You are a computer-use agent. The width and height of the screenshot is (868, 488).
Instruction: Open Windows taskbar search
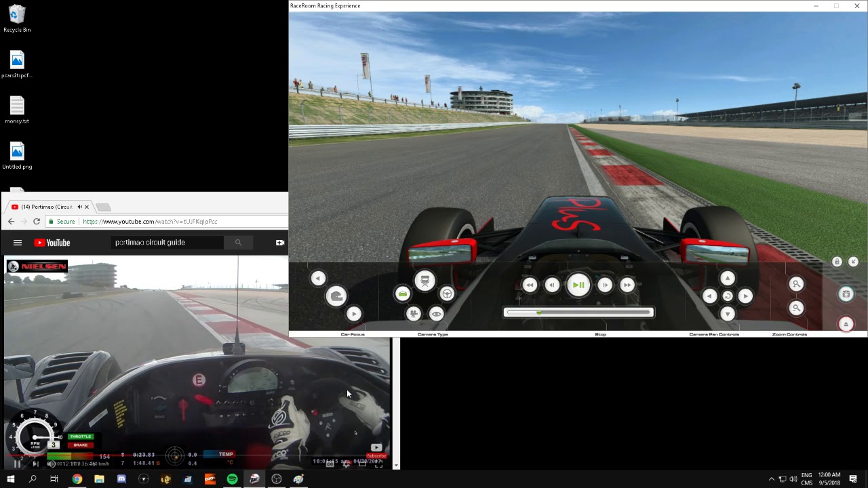[x=33, y=479]
